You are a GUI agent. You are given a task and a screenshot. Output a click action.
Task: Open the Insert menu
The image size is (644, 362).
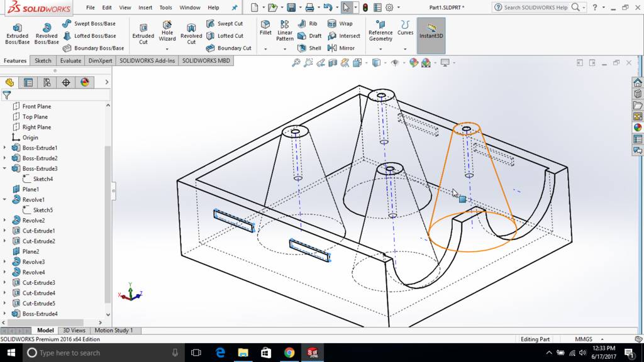[145, 8]
